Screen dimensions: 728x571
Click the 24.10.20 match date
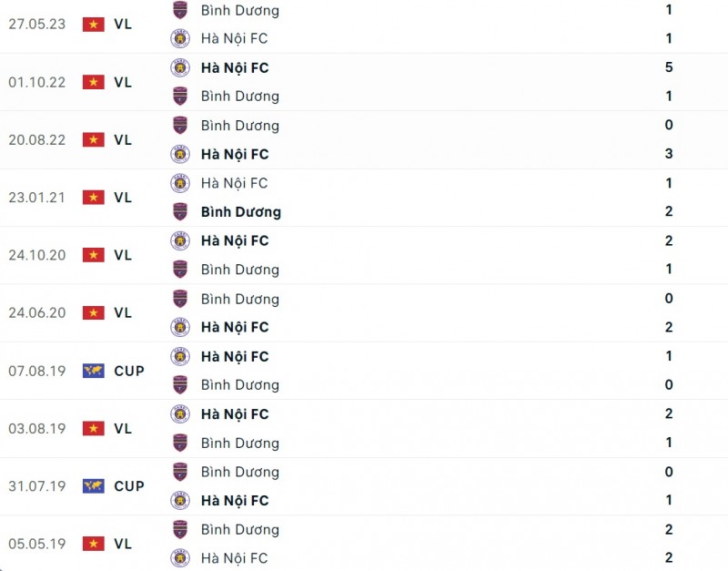[37, 255]
